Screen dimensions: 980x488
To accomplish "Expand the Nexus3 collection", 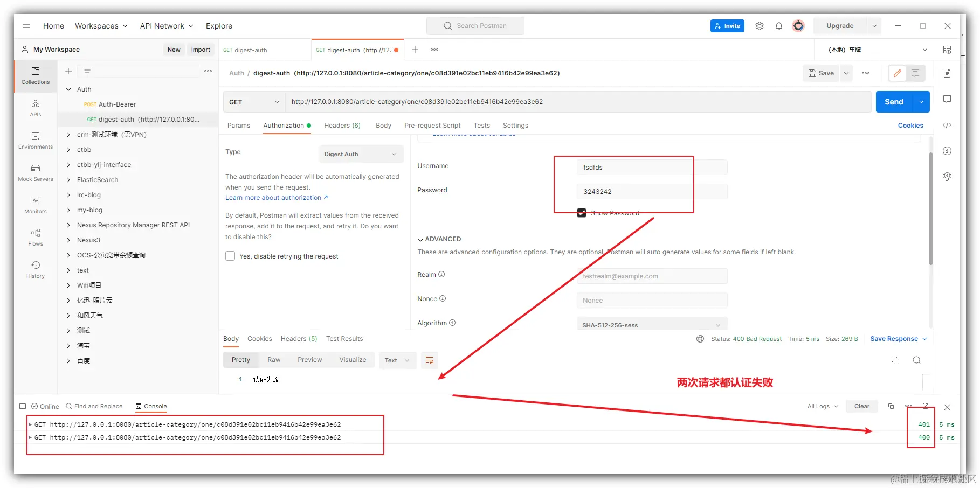I will 68,240.
